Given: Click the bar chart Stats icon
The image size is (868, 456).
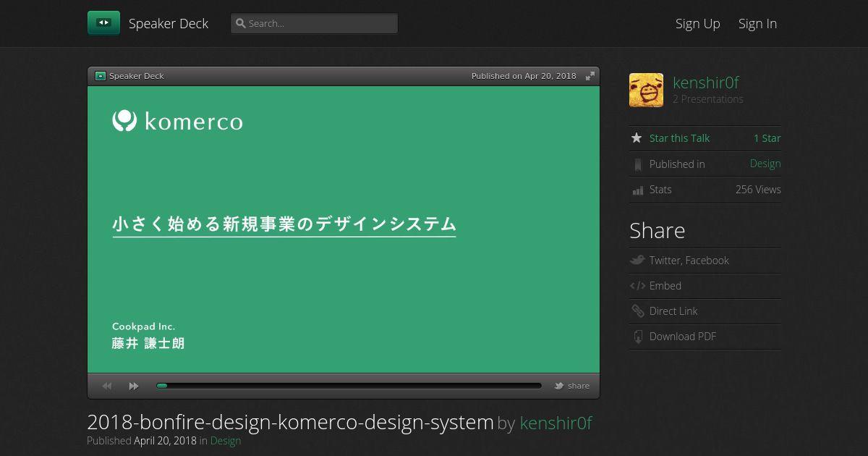Looking at the screenshot, I should [638, 190].
